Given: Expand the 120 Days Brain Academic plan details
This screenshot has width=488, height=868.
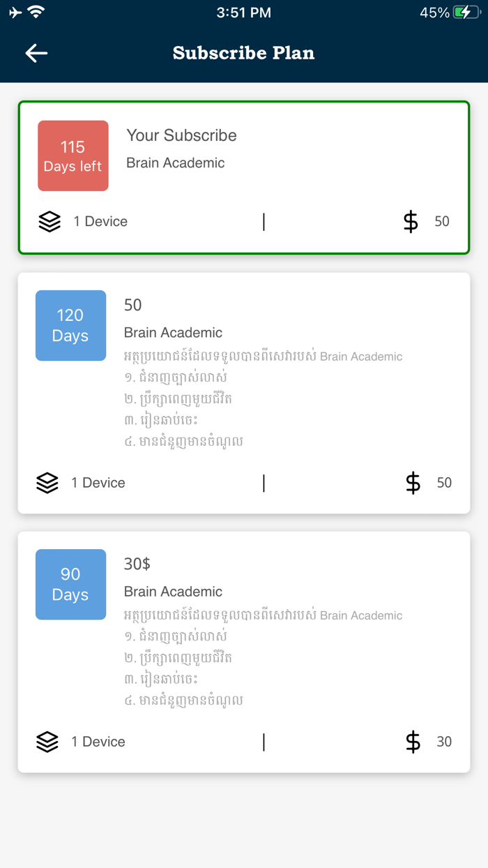Looking at the screenshot, I should tap(244, 391).
